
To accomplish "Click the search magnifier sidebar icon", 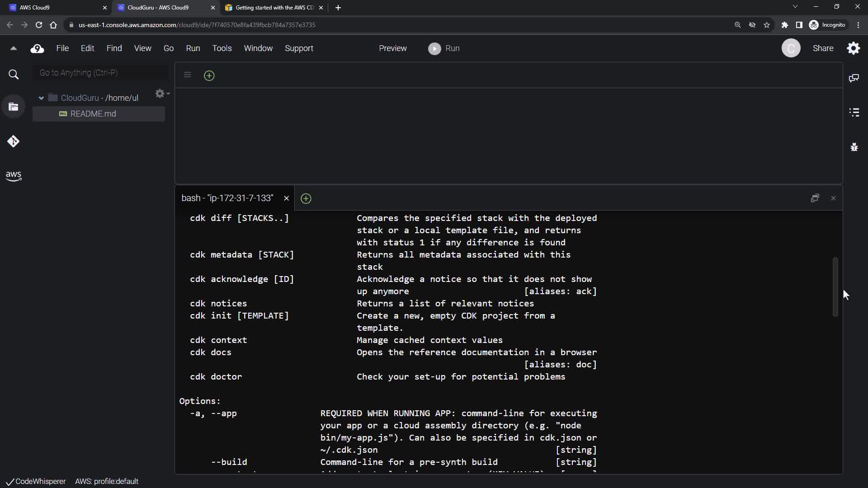I will pos(14,75).
